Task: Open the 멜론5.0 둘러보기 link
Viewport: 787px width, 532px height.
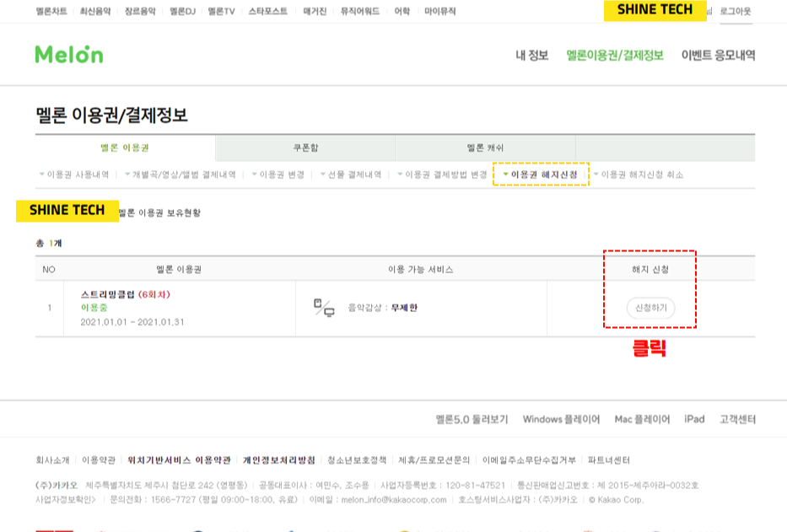Action: [472, 420]
